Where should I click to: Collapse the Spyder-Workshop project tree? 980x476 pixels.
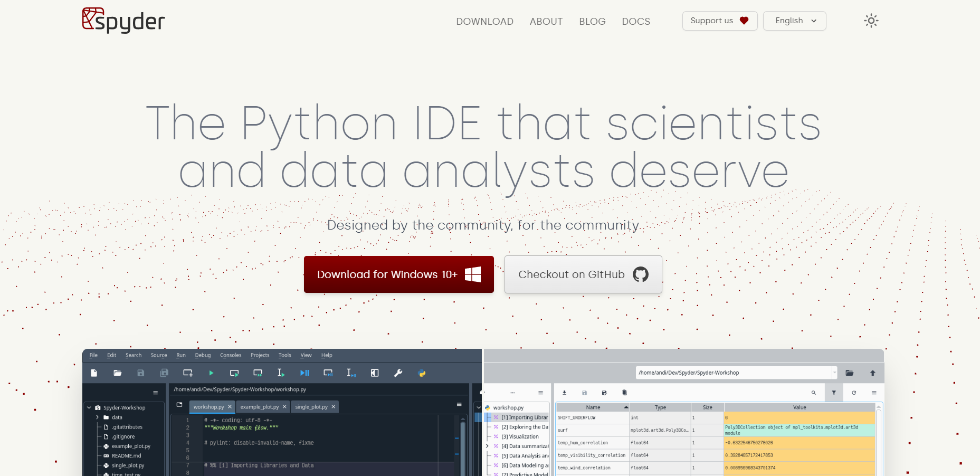pos(89,408)
